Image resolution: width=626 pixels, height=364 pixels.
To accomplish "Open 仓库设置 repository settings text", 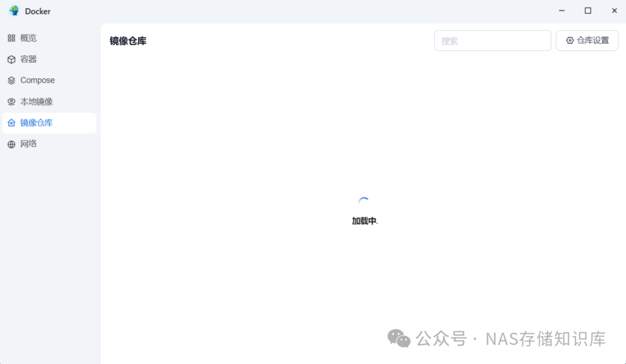I will pos(593,41).
